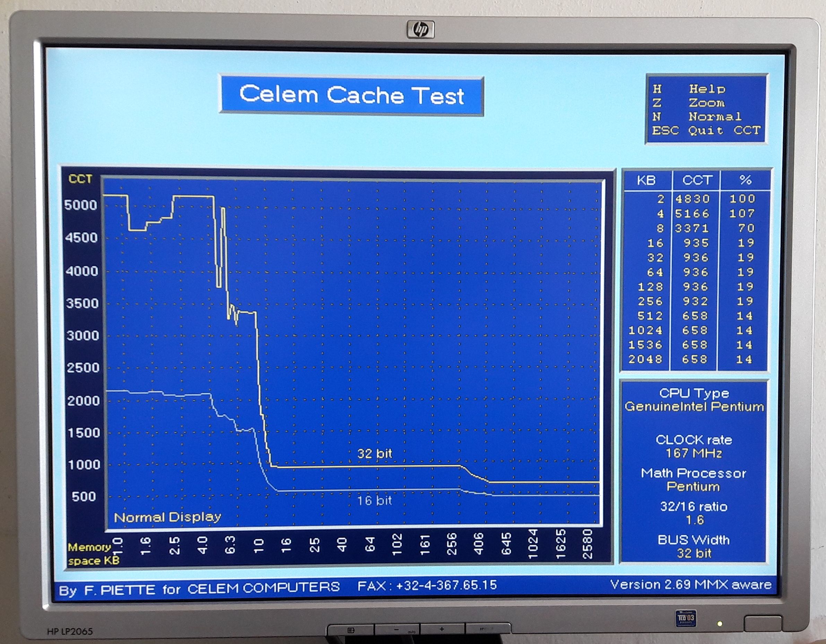Click the 1024 x-axis tick label
This screenshot has width=826, height=644.
click(532, 544)
